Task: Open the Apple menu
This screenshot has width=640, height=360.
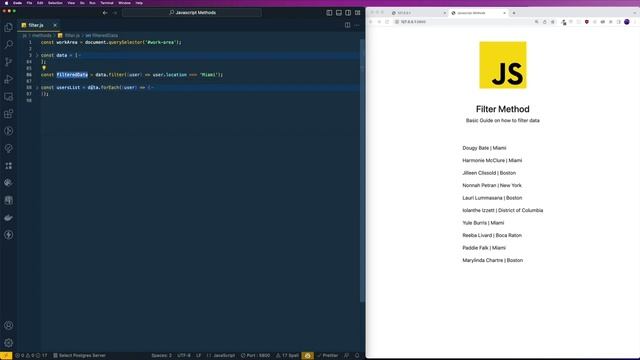Action: pyautogui.click(x=6, y=3)
